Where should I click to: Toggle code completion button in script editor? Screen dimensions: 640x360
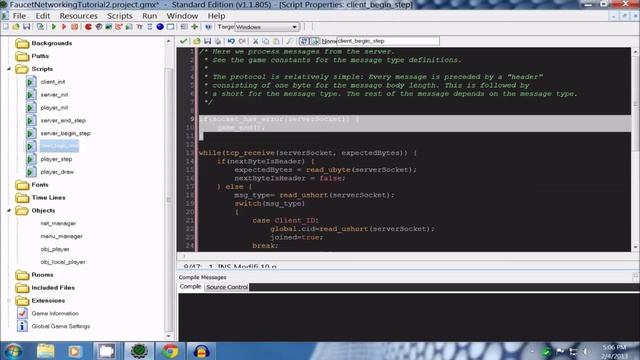(315, 41)
